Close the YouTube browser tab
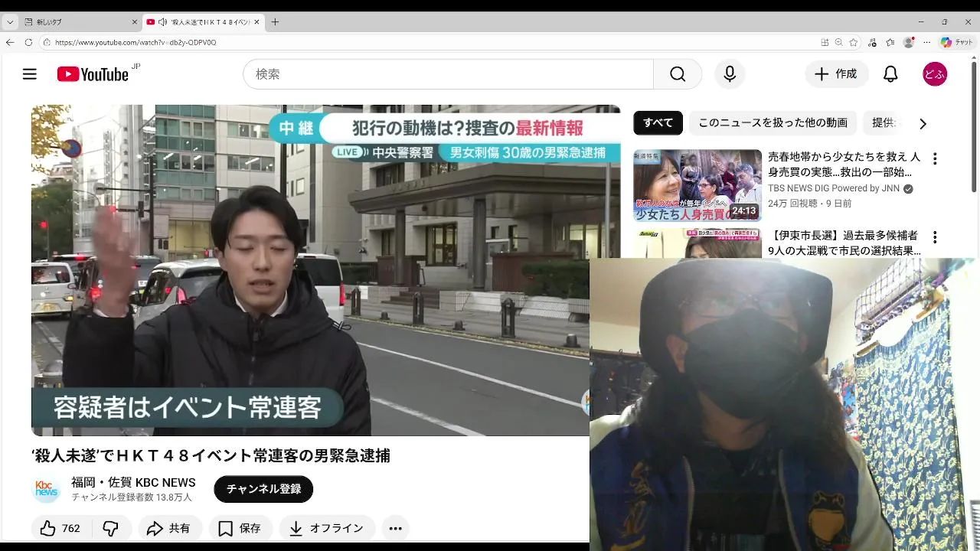The height and width of the screenshot is (551, 980). 256,22
